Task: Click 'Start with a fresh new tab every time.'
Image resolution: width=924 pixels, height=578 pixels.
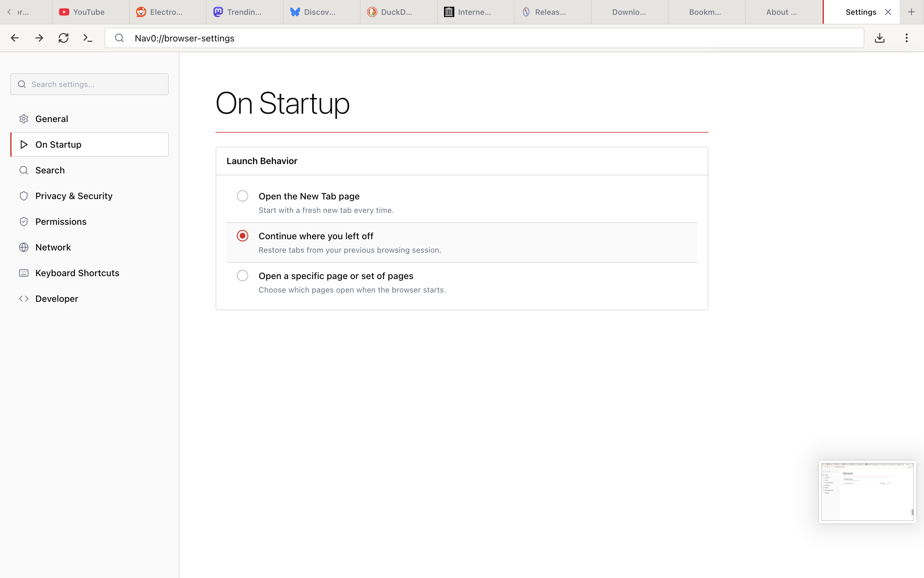Action: pos(326,210)
